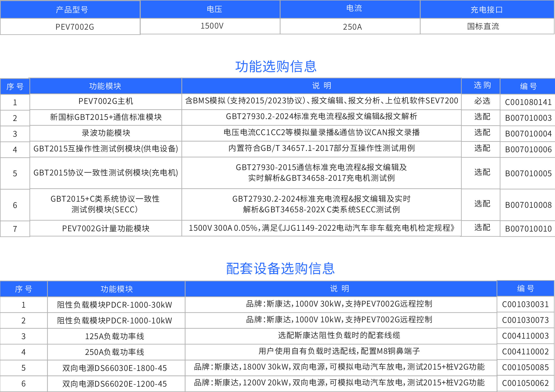This screenshot has height=392, width=555.
Task: Click the 125A负载功率线 cell
Action: [114, 336]
